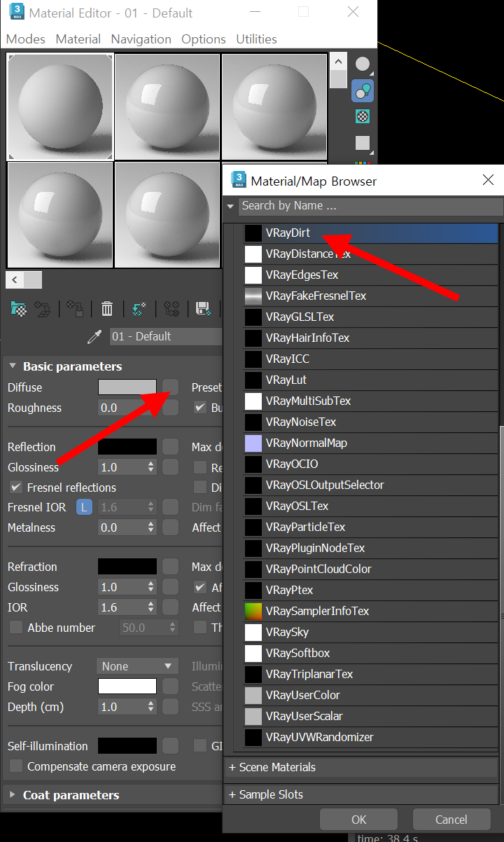
Task: Toggle checkbox right of Fresnel reflections row
Action: 200,487
